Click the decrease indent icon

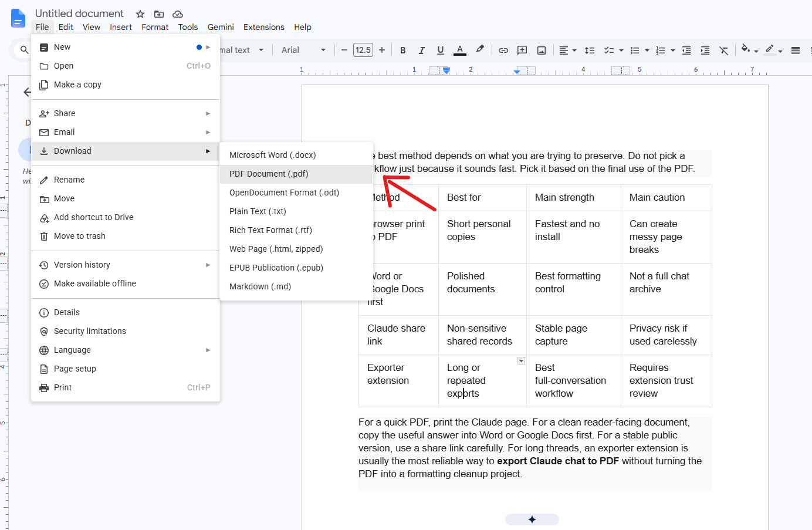click(686, 50)
